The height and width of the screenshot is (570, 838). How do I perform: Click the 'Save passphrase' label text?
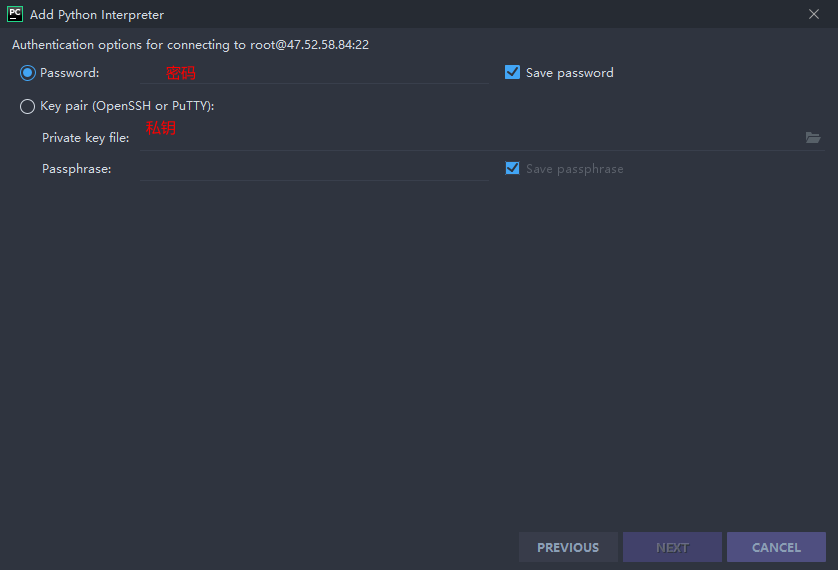click(x=575, y=169)
